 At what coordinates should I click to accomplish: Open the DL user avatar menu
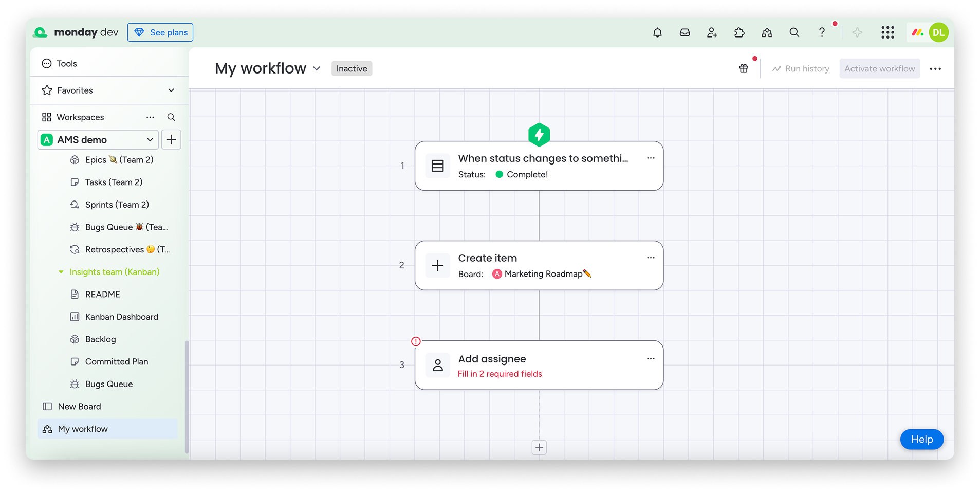coord(938,32)
